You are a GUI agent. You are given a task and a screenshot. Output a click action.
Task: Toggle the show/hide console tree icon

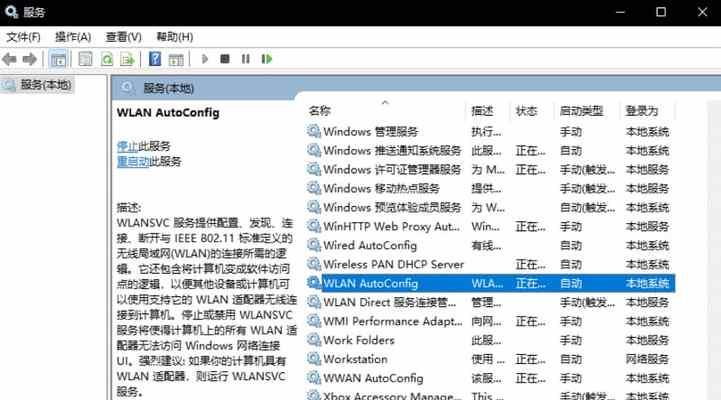(x=58, y=59)
